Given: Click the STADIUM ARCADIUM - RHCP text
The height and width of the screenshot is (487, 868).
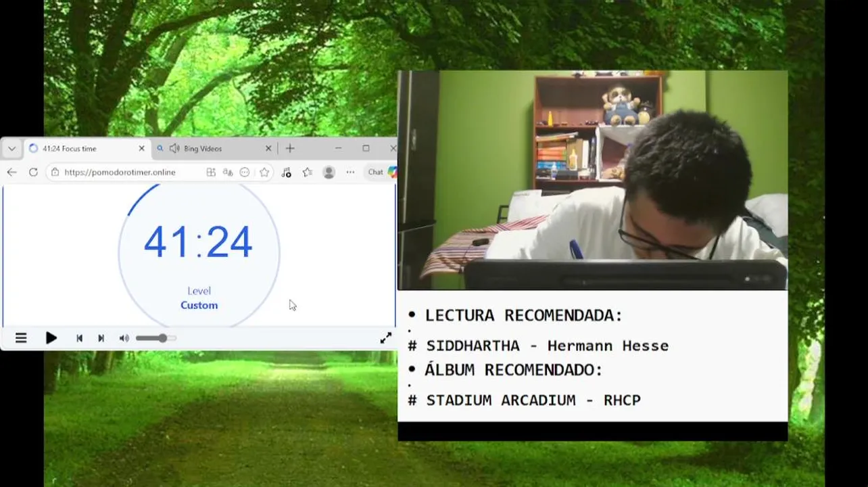Looking at the screenshot, I should (533, 400).
